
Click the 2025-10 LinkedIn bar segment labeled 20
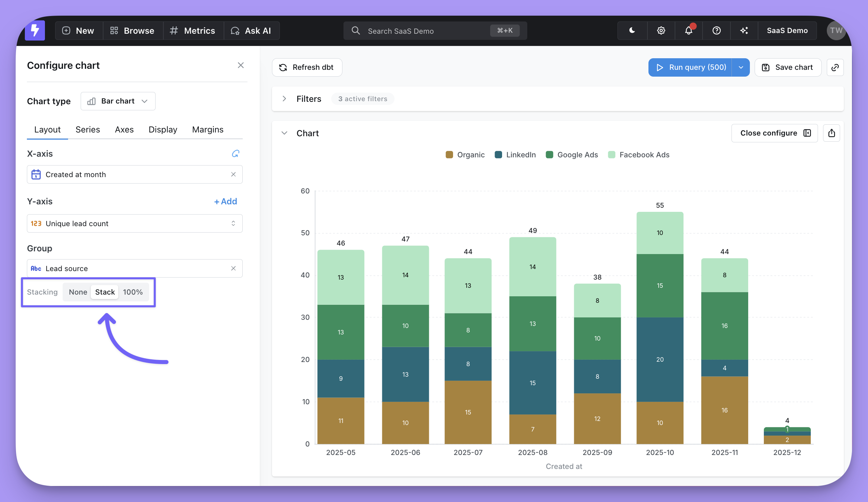coord(660,359)
